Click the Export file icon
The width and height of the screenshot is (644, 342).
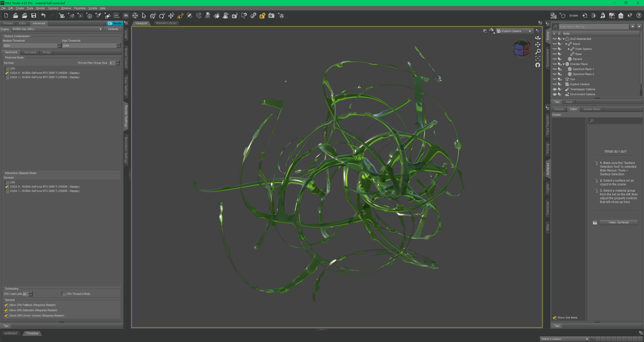[594, 15]
